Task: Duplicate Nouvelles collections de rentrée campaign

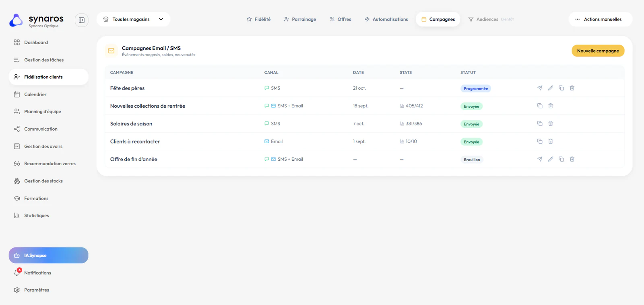Action: [540, 106]
